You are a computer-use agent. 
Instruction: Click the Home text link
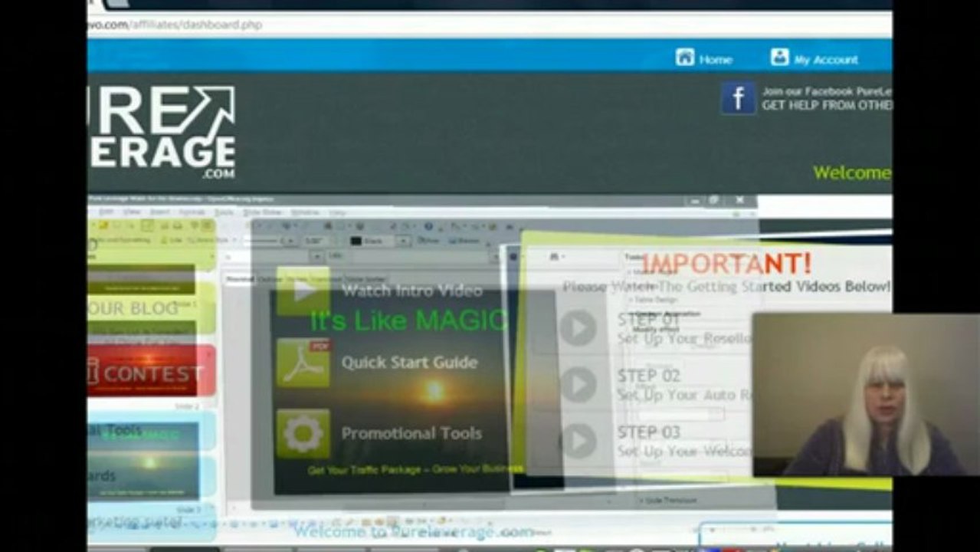716,59
